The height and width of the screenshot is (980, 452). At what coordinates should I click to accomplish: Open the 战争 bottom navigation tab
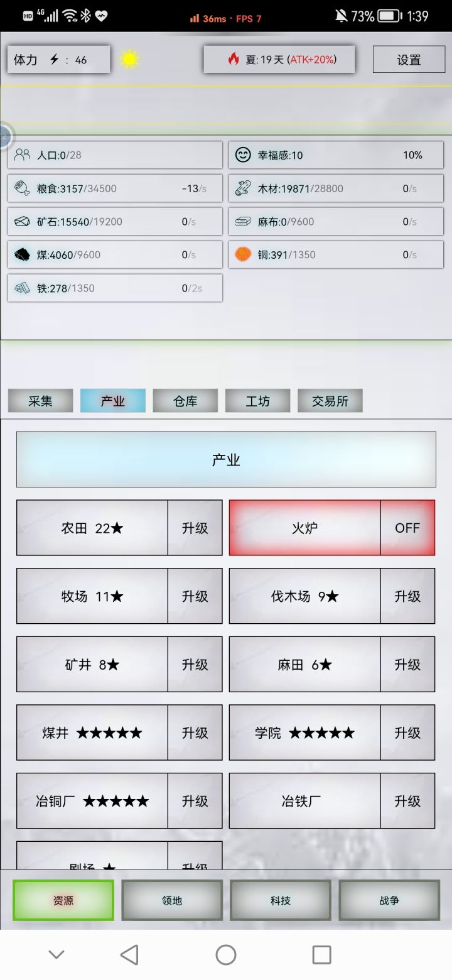point(389,900)
